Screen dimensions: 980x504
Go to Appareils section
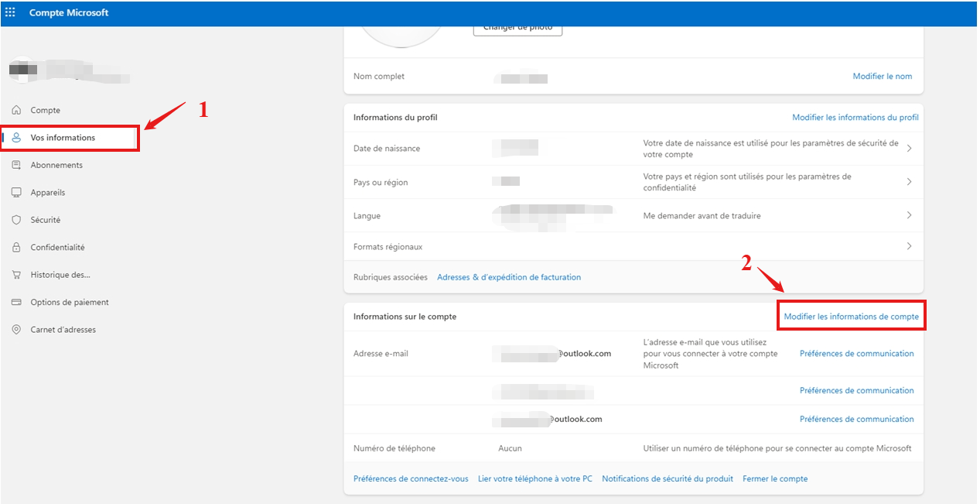48,193
